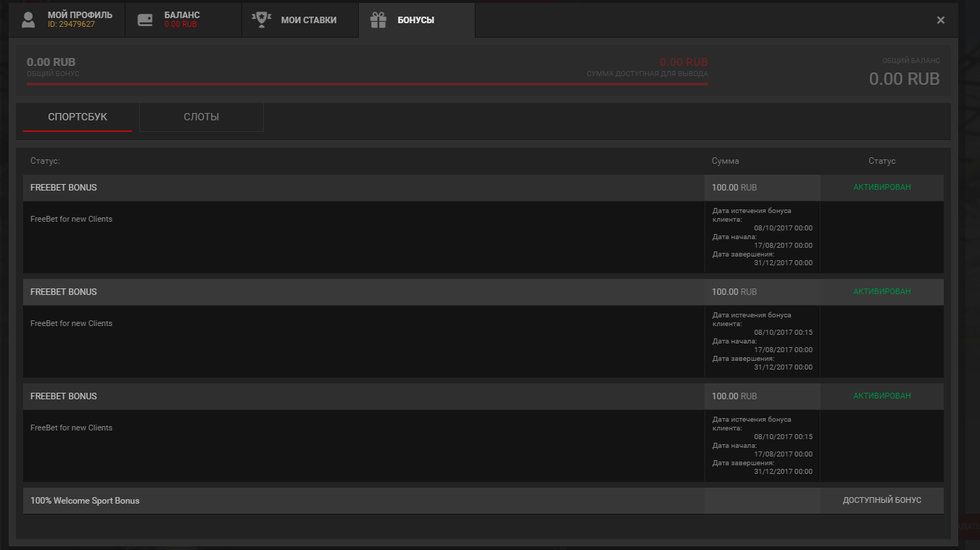The height and width of the screenshot is (550, 980).
Task: Switch to the СЛОТЫ tab
Action: tap(201, 117)
